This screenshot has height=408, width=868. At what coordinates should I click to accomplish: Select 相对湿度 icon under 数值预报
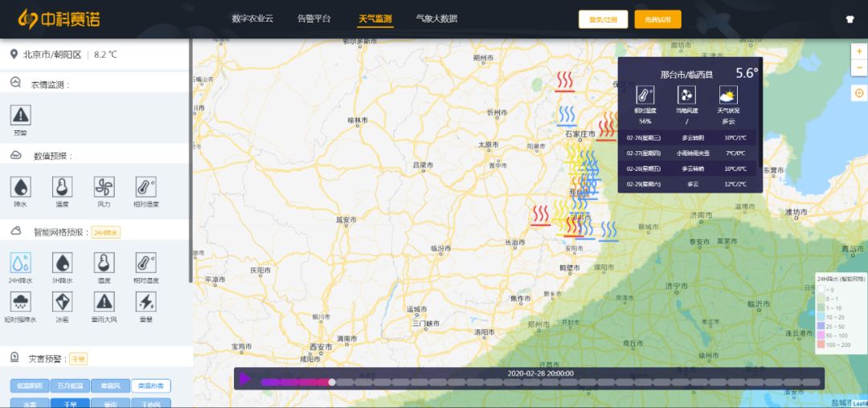[146, 187]
